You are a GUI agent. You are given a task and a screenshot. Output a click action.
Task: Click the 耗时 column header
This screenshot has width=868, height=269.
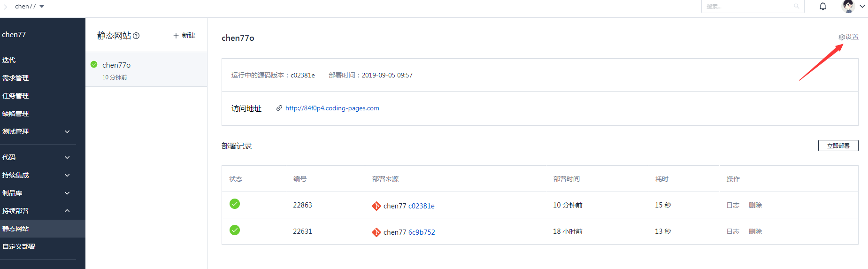662,179
